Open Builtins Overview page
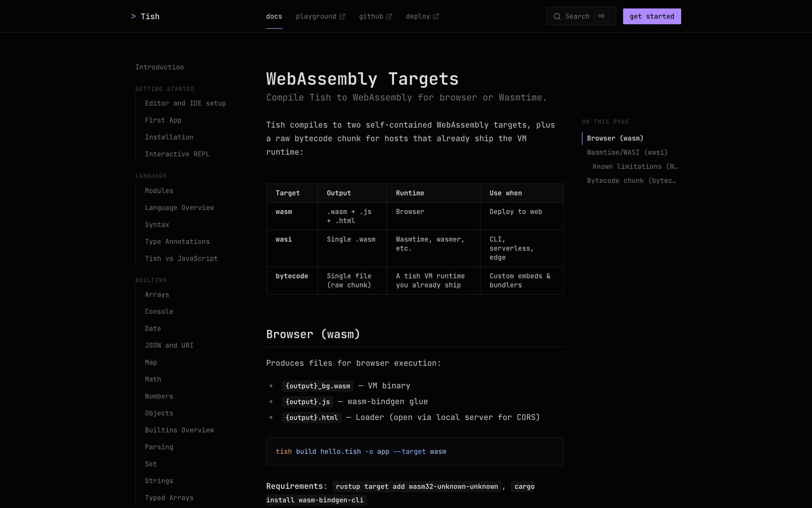The image size is (812, 508). [180, 430]
